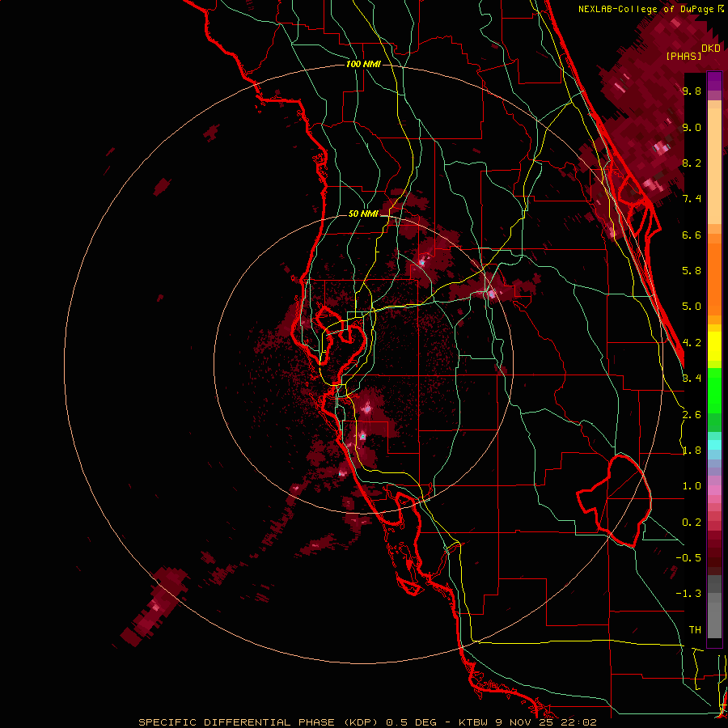Click the 4.2 value on the scale

coord(692,343)
